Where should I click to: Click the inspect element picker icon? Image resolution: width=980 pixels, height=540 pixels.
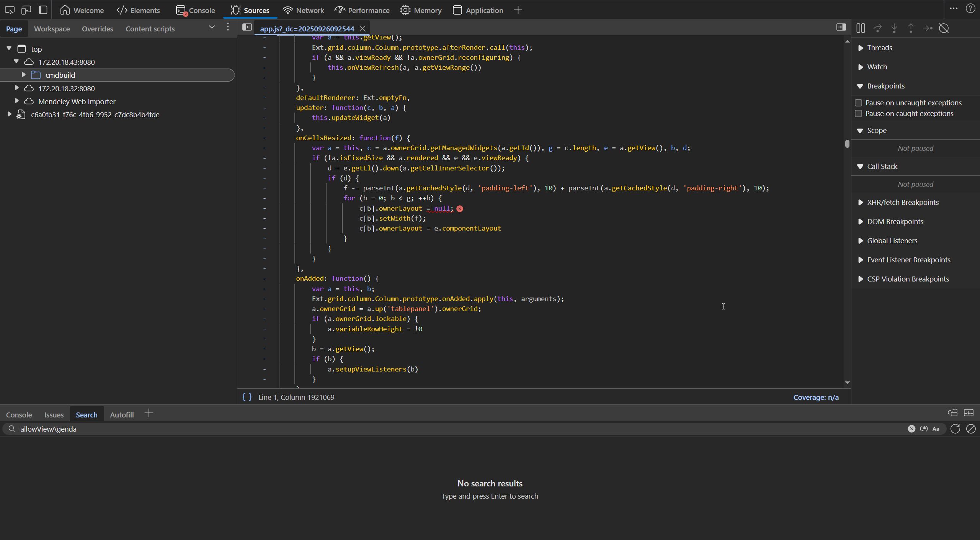[10, 10]
